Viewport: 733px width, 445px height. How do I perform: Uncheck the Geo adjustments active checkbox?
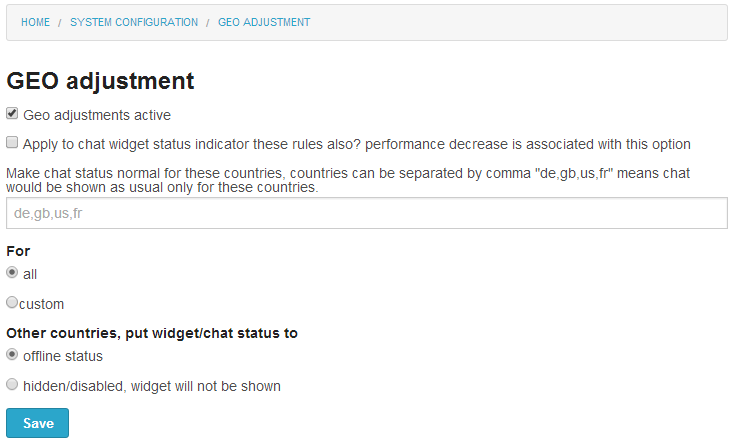coord(12,114)
